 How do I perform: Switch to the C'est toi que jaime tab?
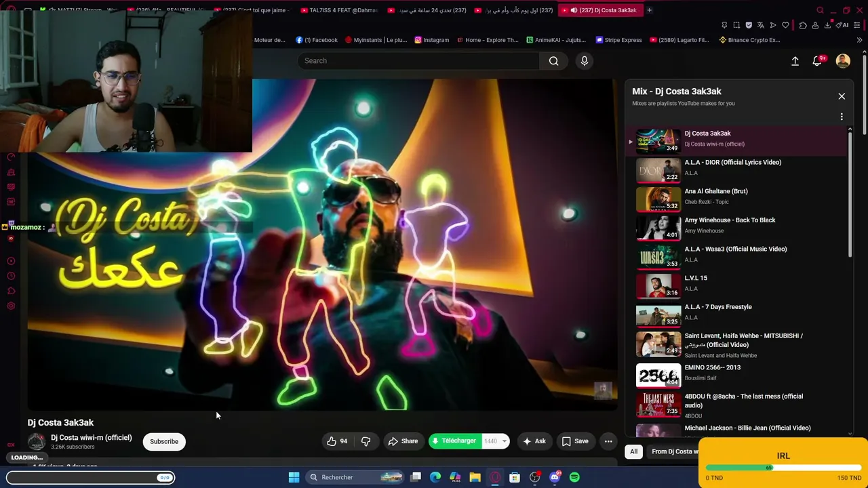tap(252, 10)
